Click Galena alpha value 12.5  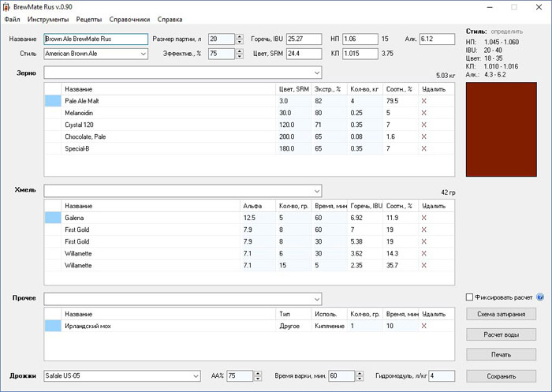pyautogui.click(x=258, y=218)
